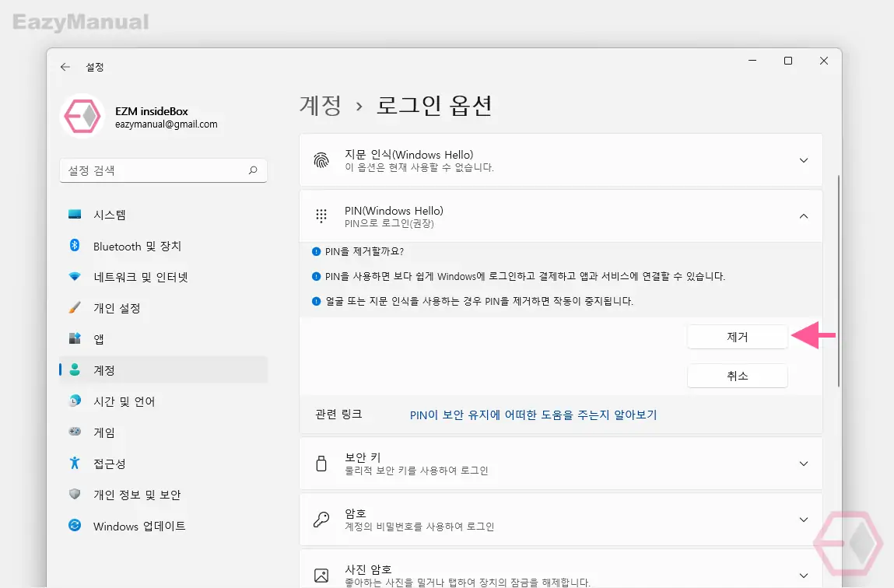Click the vertical scrollbar of settings page

point(840,281)
